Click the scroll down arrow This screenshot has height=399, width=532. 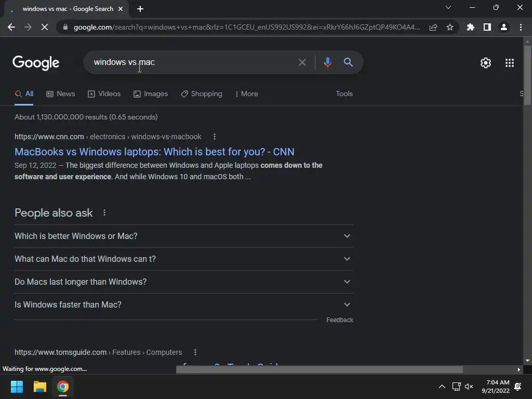click(x=527, y=361)
